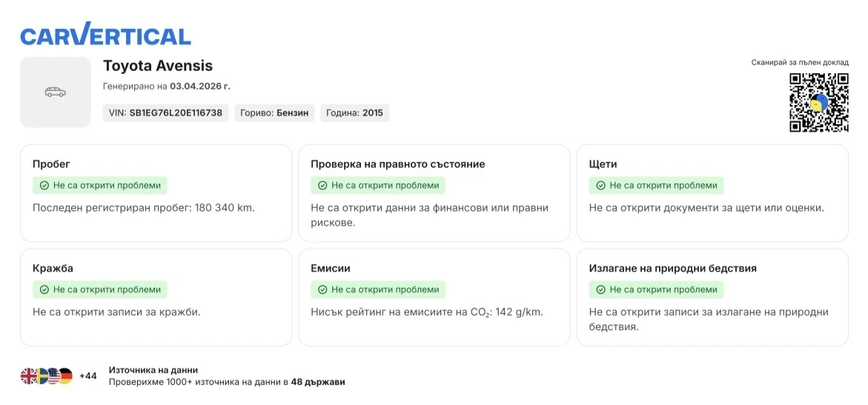
Task: Open the Щети card heading
Action: pos(603,164)
